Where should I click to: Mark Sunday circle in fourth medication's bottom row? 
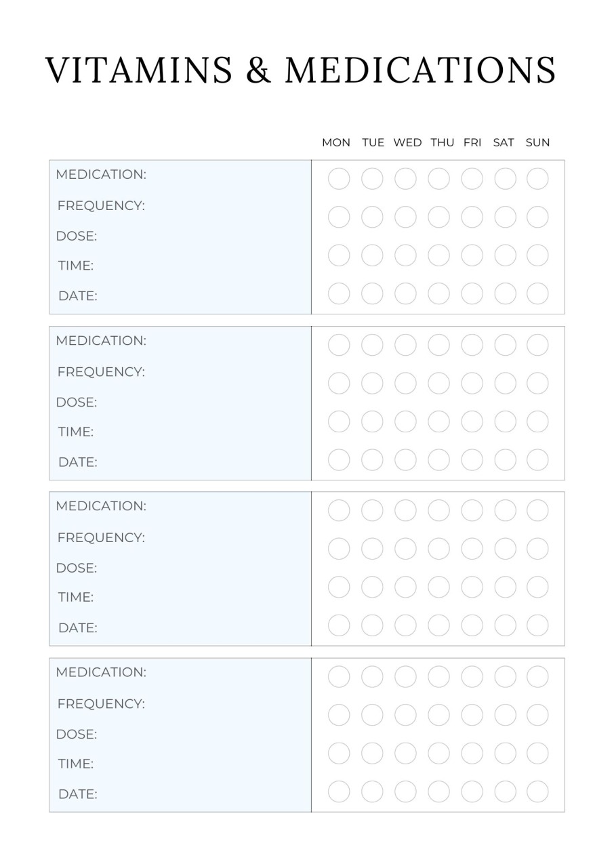coord(537,791)
